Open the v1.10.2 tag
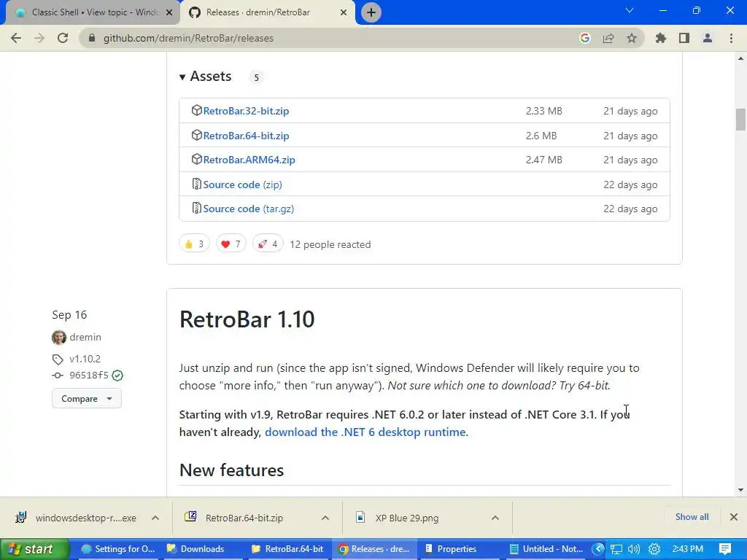This screenshot has width=747, height=560. pos(85,359)
